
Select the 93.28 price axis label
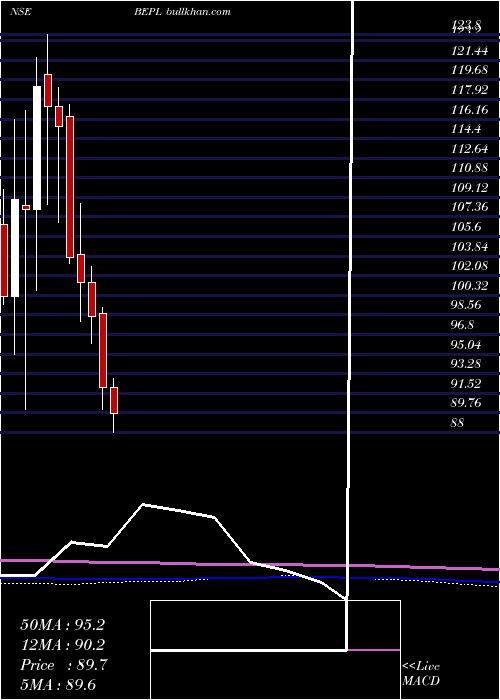pos(466,364)
